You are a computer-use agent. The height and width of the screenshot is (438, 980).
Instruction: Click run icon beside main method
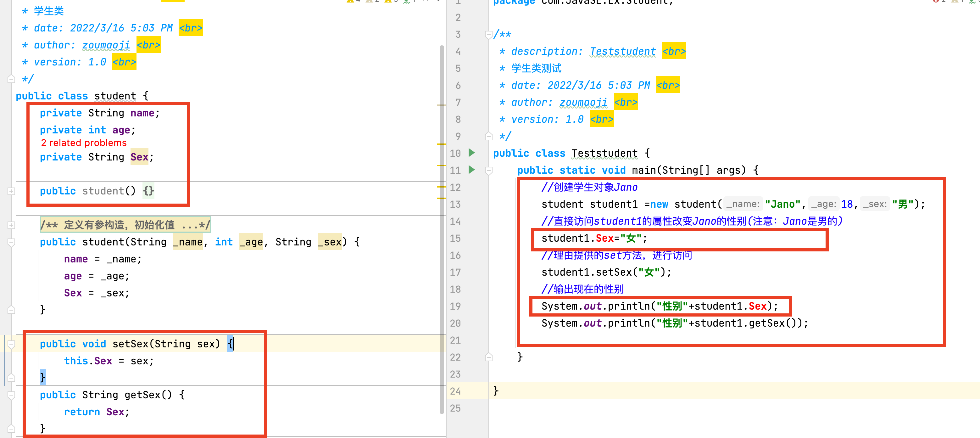471,170
